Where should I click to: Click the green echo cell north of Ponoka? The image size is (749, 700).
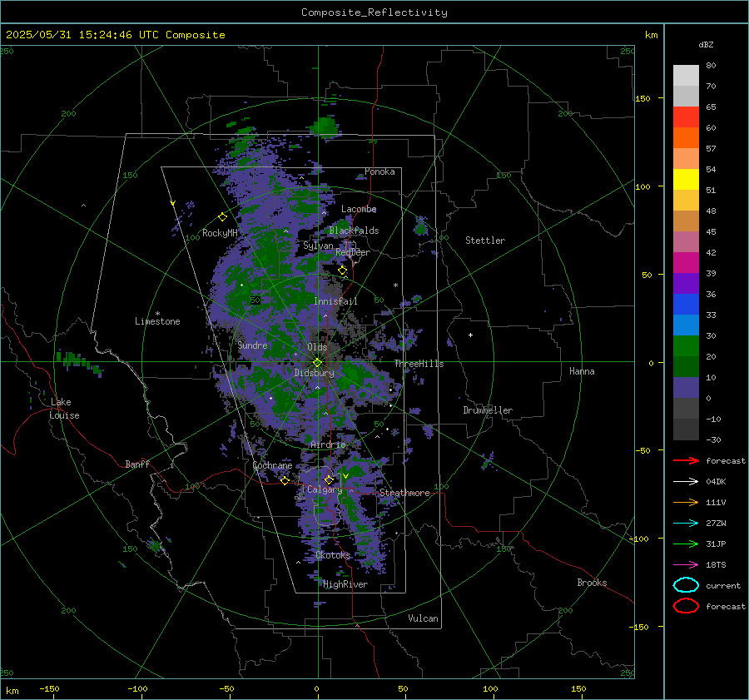[x=325, y=127]
